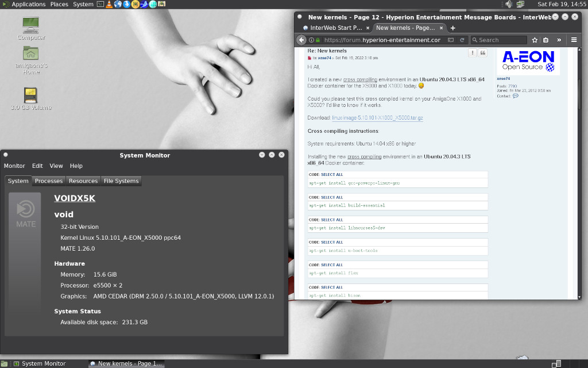Click the VOIDX5K hostname heading
The width and height of the screenshot is (588, 368).
pyautogui.click(x=75, y=198)
